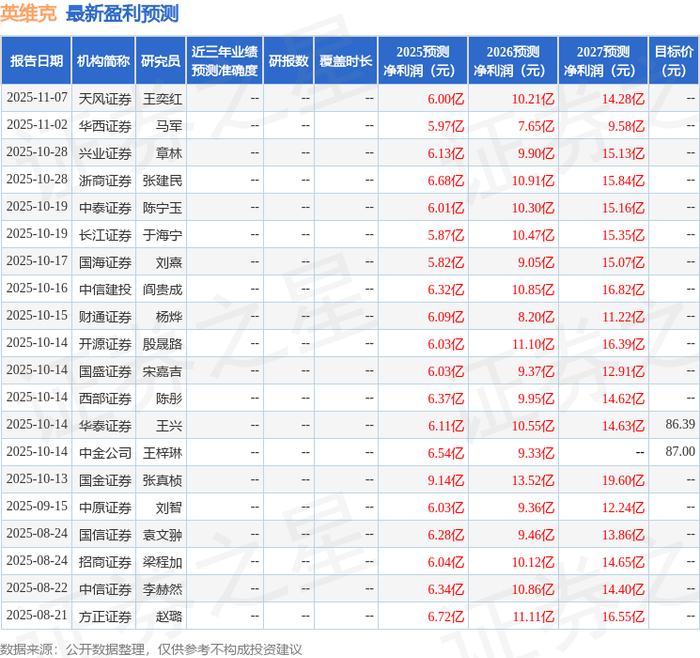Select the 华西证券 institution cell
The image size is (700, 658).
105,126
